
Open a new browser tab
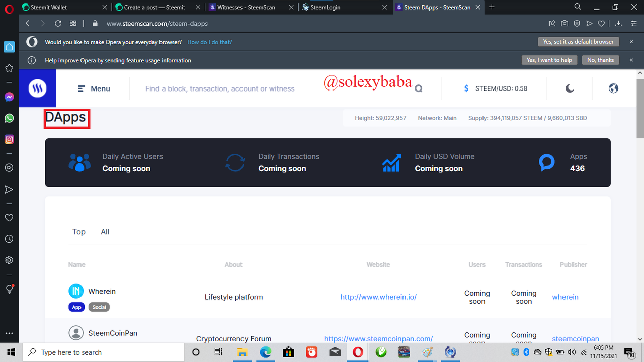pos(492,7)
